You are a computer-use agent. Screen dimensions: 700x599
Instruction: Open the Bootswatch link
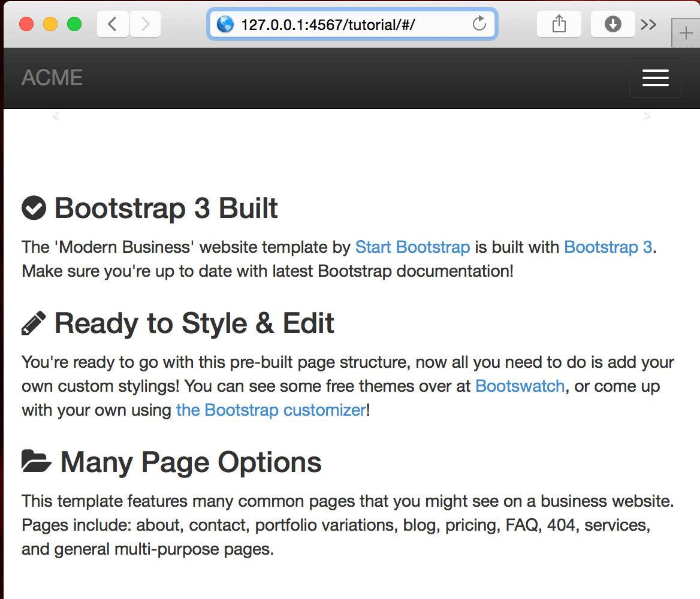coord(520,386)
